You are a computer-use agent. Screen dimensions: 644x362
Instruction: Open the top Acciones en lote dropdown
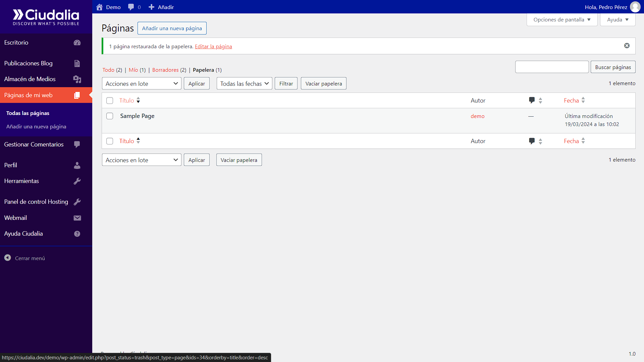pos(142,83)
